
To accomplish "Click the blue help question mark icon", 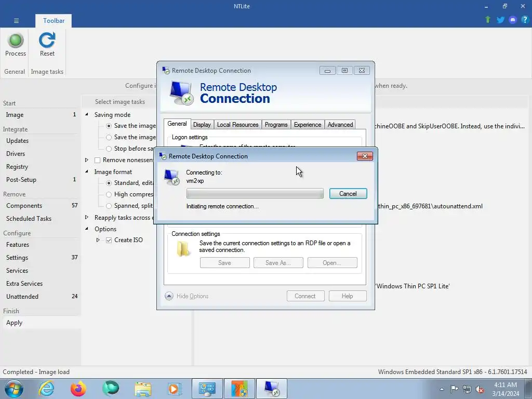I will pos(525,20).
